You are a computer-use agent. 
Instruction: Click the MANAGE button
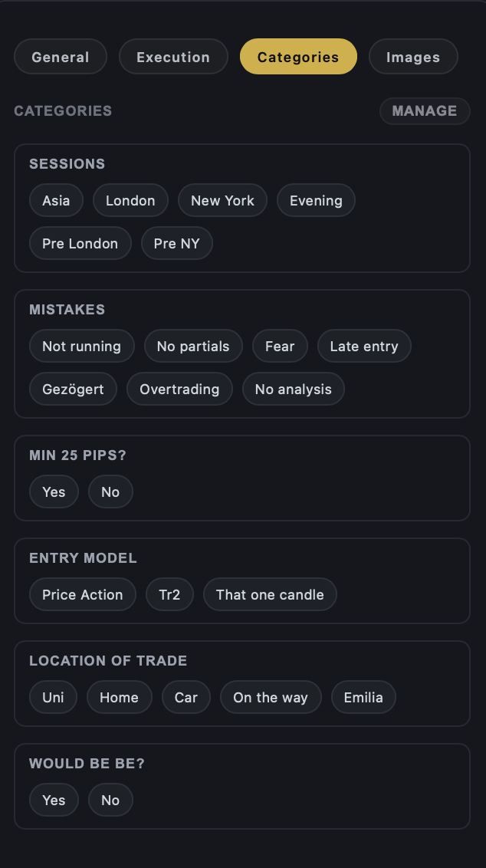tap(424, 110)
